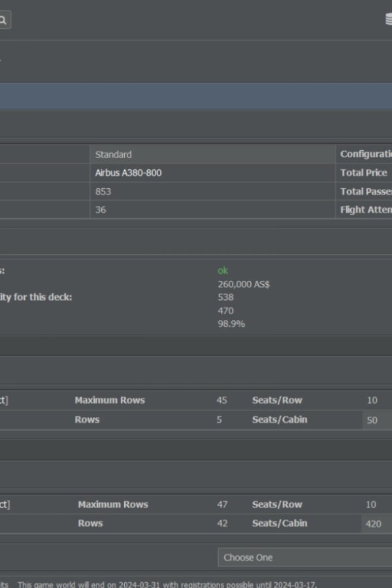Click the maximum rows value 45
Viewport: 392px width, 588px height.
[x=221, y=400]
